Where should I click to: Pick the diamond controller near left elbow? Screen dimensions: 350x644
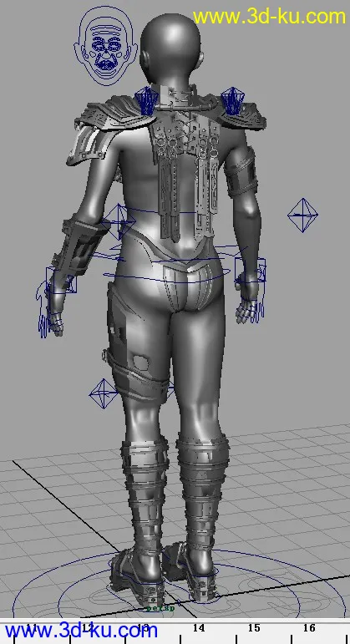pos(119,222)
